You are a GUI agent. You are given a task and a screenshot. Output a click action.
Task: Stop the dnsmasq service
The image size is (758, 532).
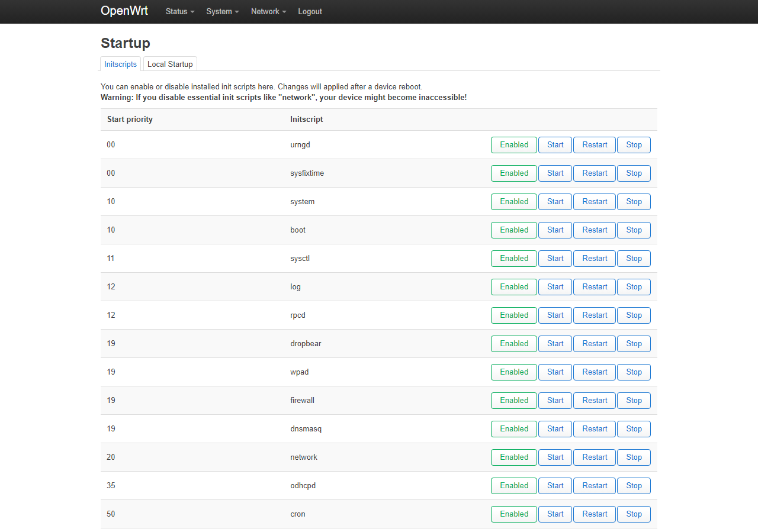pyautogui.click(x=634, y=429)
